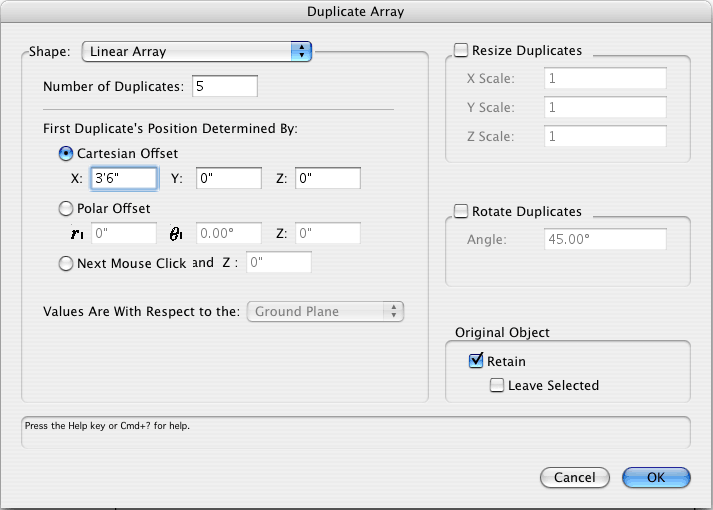Confirm the dialog with OK
This screenshot has height=510, width=713.
(x=656, y=478)
